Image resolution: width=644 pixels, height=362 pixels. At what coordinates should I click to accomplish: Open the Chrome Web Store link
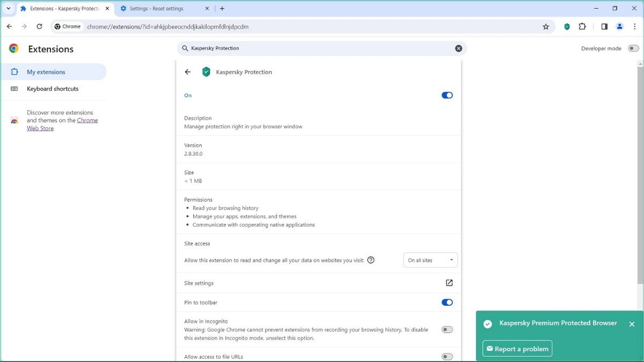[x=41, y=129]
